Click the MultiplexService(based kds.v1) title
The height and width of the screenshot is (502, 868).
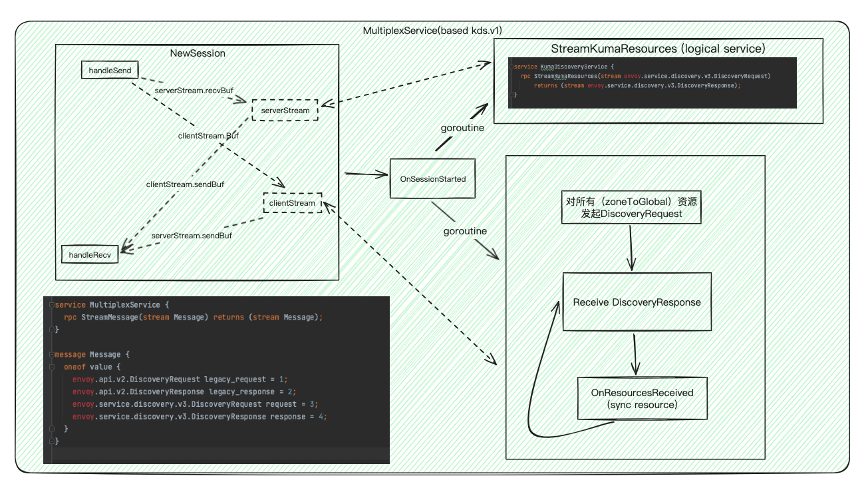click(x=432, y=31)
